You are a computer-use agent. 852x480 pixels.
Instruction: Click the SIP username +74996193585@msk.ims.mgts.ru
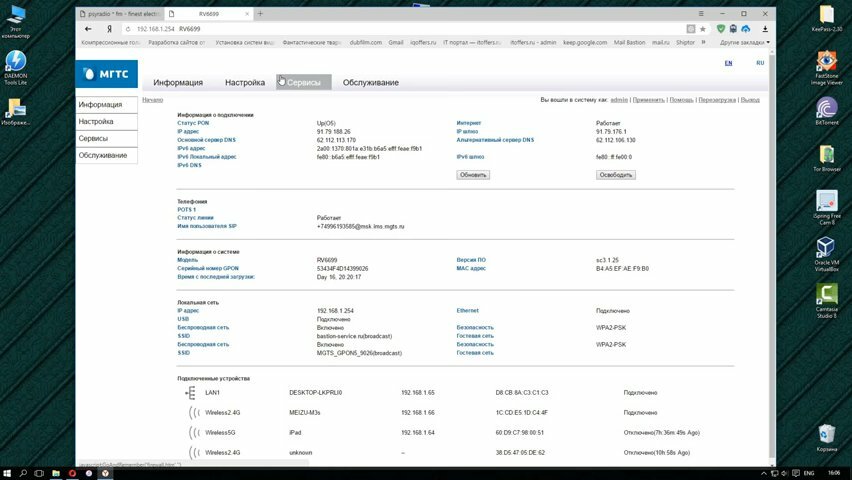(x=360, y=226)
